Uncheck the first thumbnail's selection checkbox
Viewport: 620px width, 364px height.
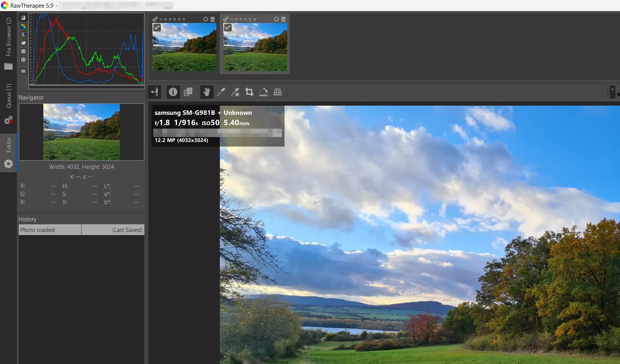[157, 28]
